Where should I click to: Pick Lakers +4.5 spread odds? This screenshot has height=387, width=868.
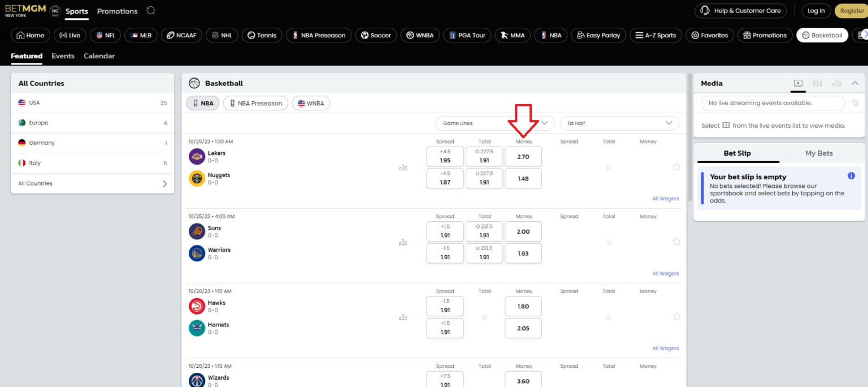coord(445,157)
